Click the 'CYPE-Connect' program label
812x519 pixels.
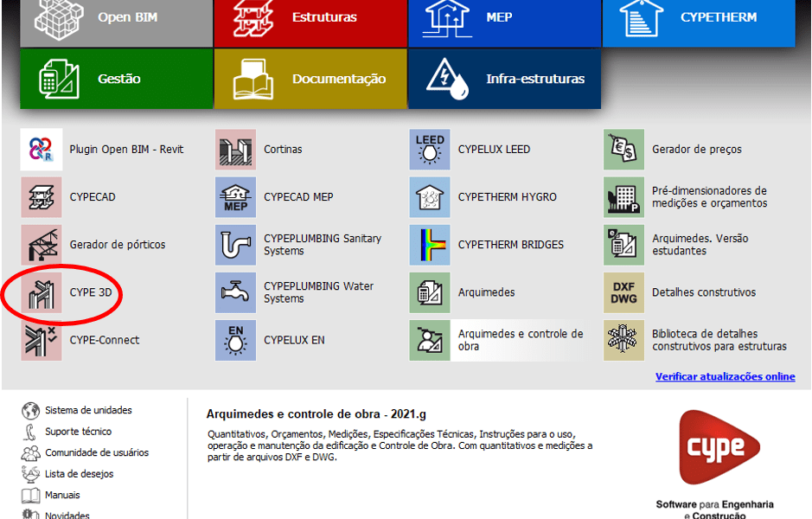coord(105,340)
